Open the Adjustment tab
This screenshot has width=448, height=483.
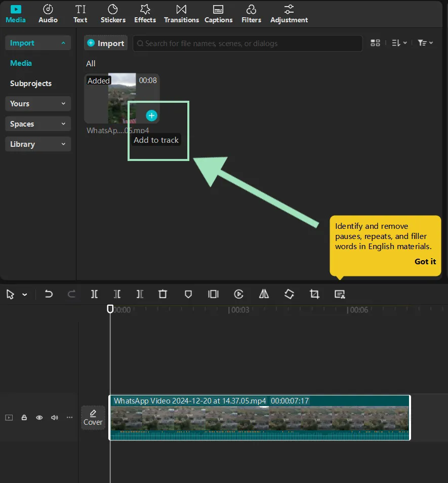coord(289,14)
